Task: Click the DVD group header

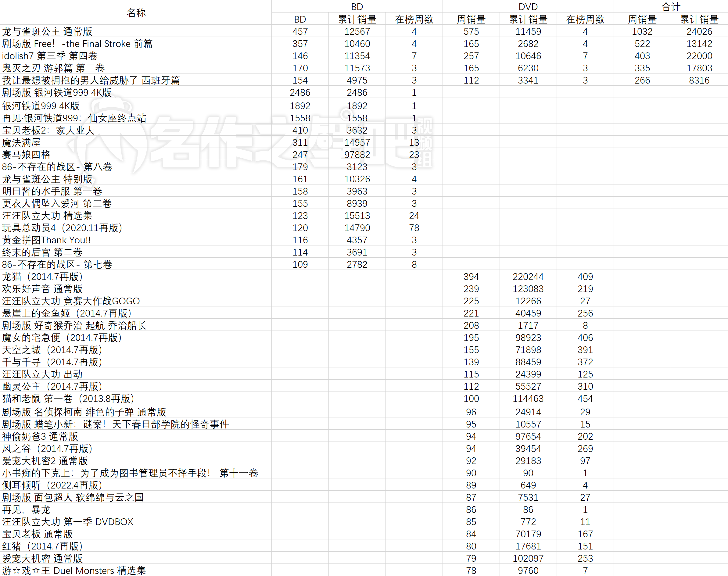Action: pyautogui.click(x=528, y=7)
